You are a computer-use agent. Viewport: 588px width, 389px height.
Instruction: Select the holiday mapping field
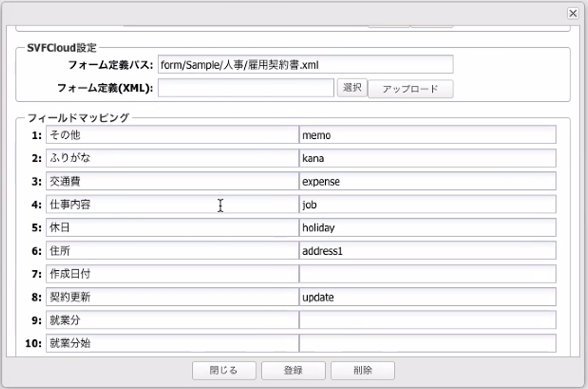(427, 228)
